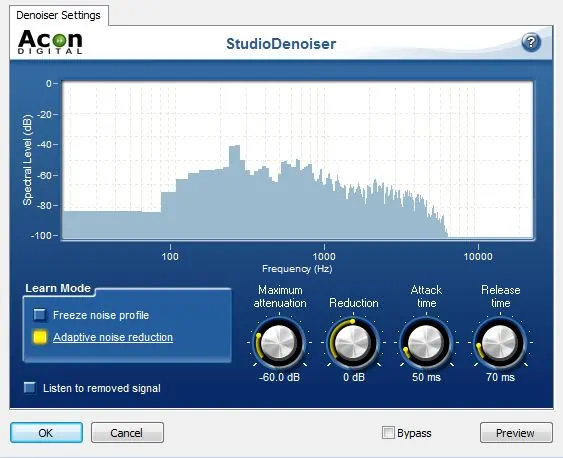The width and height of the screenshot is (563, 458).
Task: Click the Adaptive noise reduction link text
Action: pos(113,337)
